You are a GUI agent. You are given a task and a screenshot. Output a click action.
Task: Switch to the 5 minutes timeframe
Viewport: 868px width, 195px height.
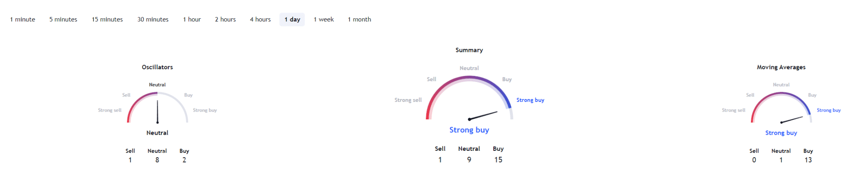(x=63, y=20)
